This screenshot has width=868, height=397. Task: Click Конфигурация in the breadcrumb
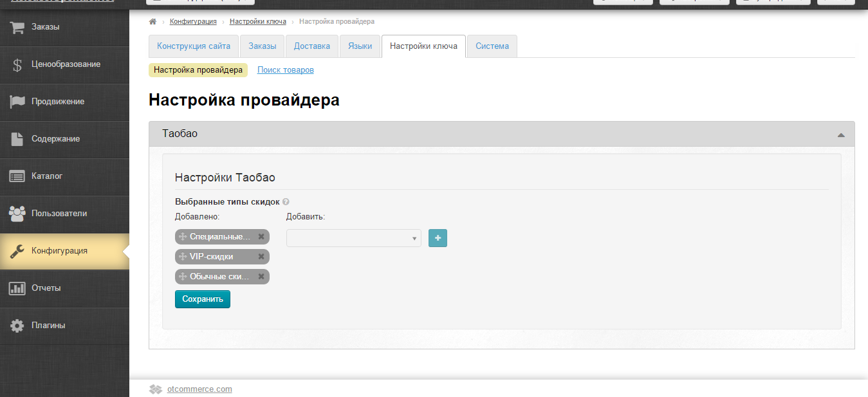pos(193,22)
